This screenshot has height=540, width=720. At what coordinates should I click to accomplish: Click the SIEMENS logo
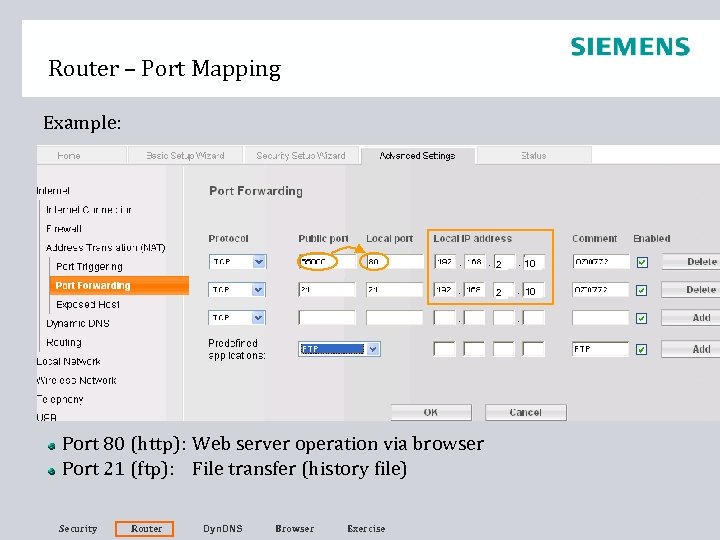point(630,47)
